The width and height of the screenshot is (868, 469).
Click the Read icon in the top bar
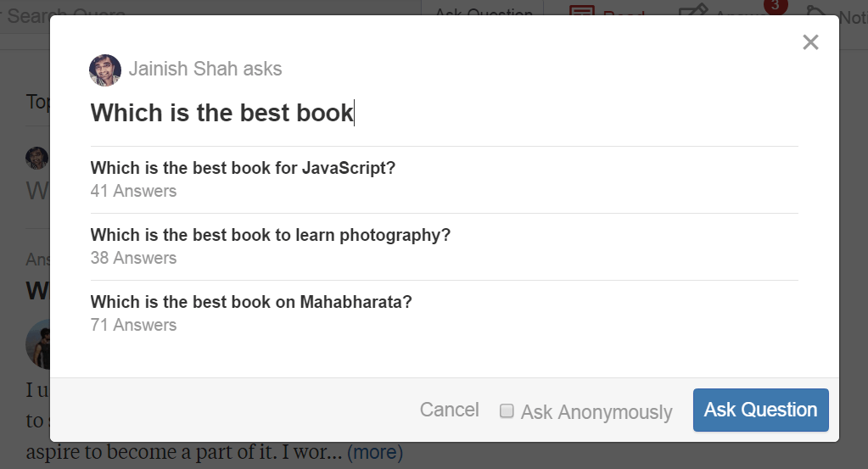582,10
